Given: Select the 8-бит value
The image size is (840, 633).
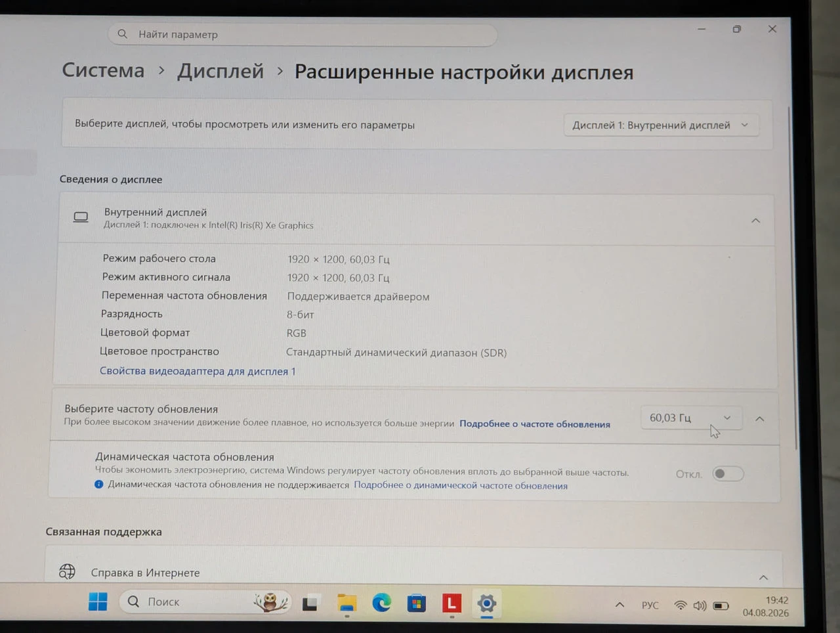Looking at the screenshot, I should point(301,315).
